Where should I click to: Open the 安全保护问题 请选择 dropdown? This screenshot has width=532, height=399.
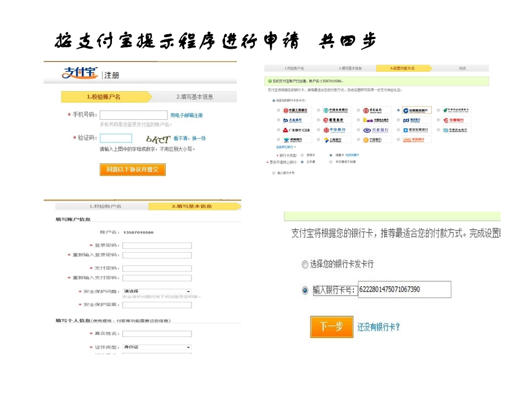point(157,291)
